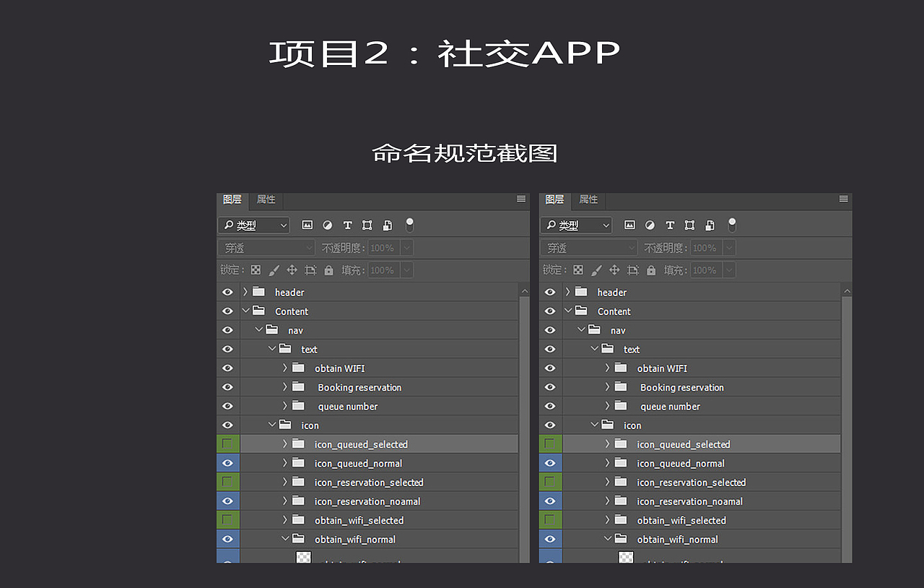This screenshot has height=588, width=924.
Task: Open the 类型 layer filter dropdown
Action: (x=253, y=225)
